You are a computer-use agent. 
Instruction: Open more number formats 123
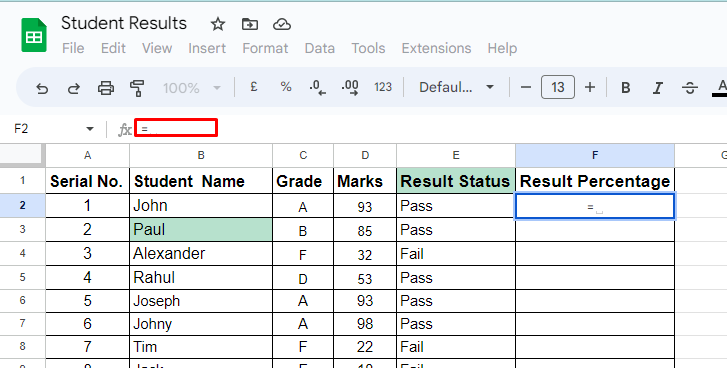coord(383,87)
